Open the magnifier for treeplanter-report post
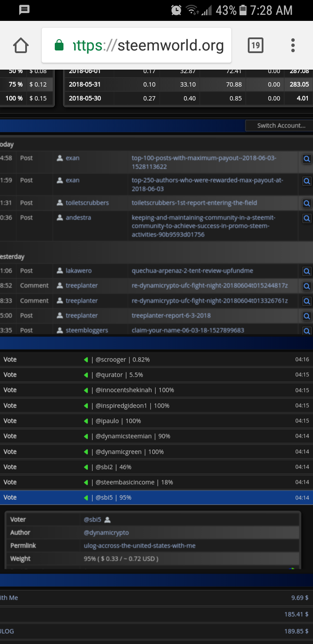This screenshot has height=644, width=313. pyautogui.click(x=307, y=316)
